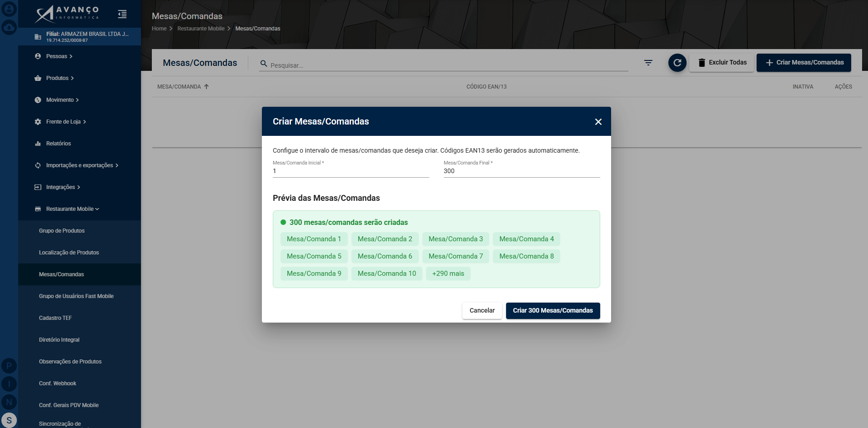Click the refresh icon in the toolbar

(x=677, y=63)
